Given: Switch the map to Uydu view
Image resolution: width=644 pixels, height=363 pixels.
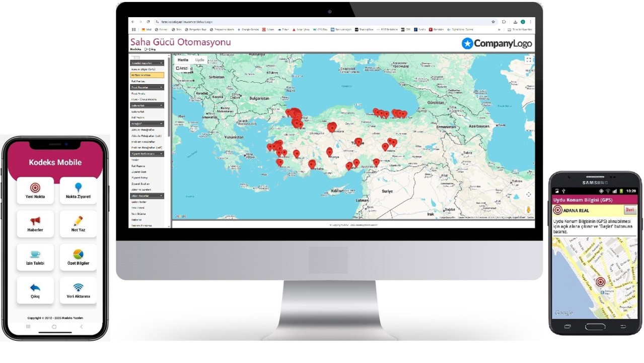Looking at the screenshot, I should point(200,59).
